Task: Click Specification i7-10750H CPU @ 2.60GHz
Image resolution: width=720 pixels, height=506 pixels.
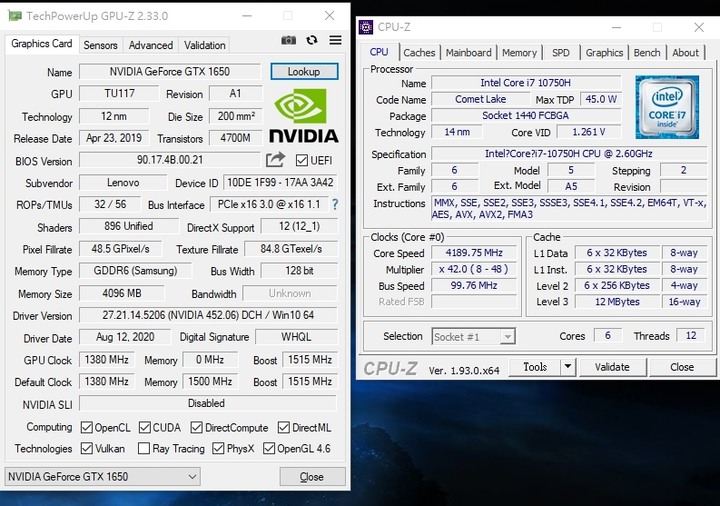Action: click(x=568, y=153)
